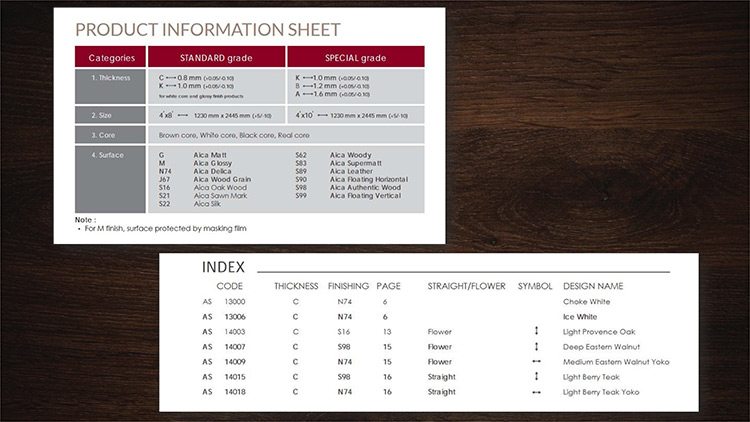Click the DESIGN NAME column heading
The image size is (750, 422).
[593, 285]
